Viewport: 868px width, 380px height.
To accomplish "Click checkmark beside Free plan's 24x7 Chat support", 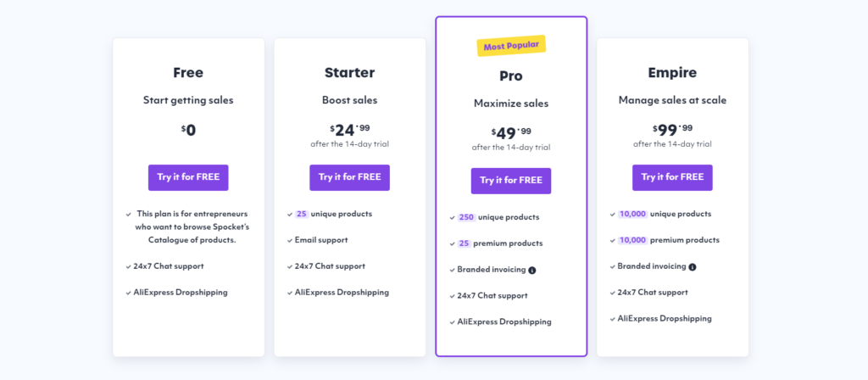I will coord(129,266).
